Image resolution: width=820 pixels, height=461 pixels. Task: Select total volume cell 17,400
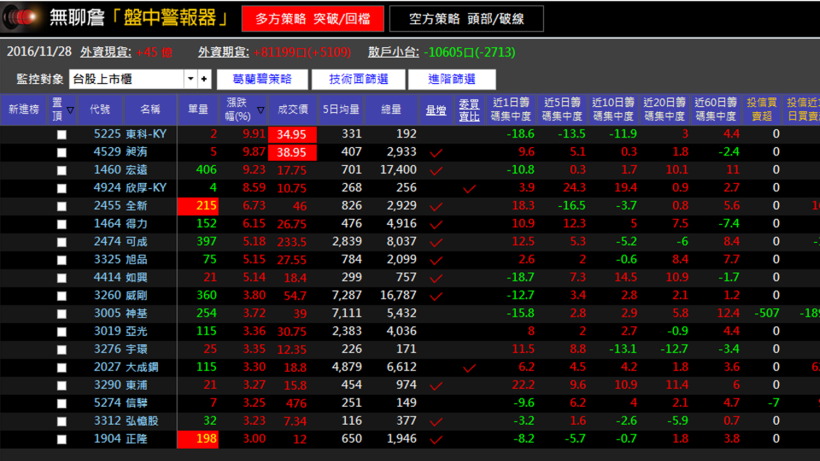[398, 170]
